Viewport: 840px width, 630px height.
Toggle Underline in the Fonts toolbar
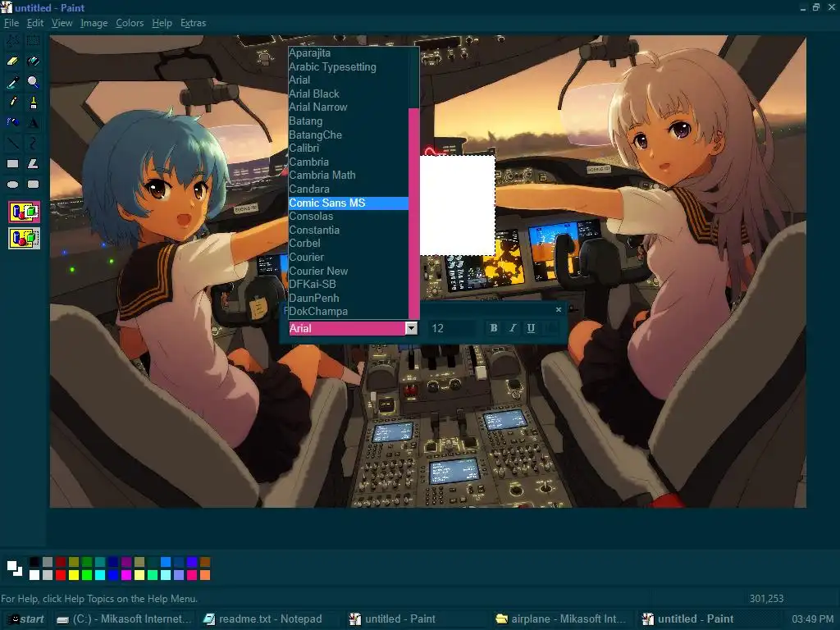pos(531,328)
